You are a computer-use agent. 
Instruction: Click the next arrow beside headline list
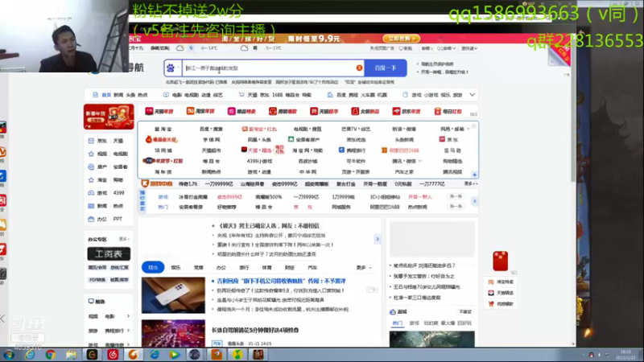coord(378,239)
